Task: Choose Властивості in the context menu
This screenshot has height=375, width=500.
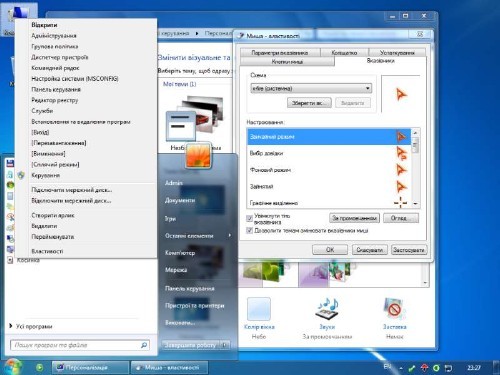Action: [x=47, y=251]
